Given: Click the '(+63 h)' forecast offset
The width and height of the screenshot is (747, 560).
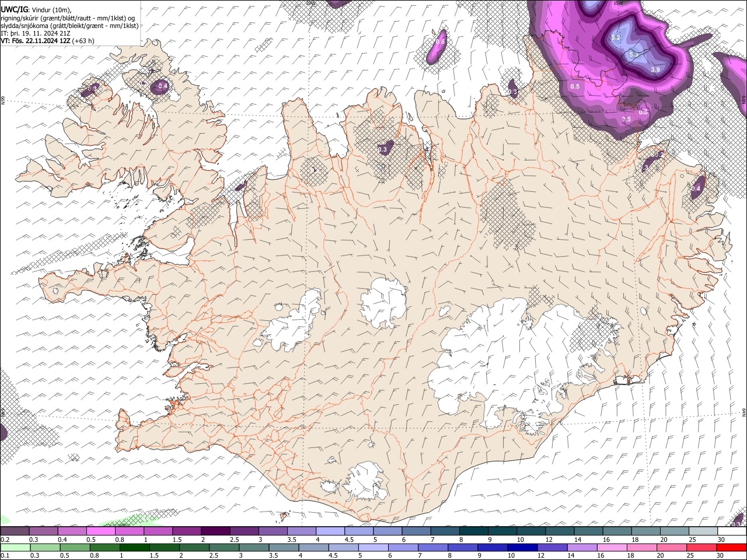Looking at the screenshot, I should click(83, 41).
